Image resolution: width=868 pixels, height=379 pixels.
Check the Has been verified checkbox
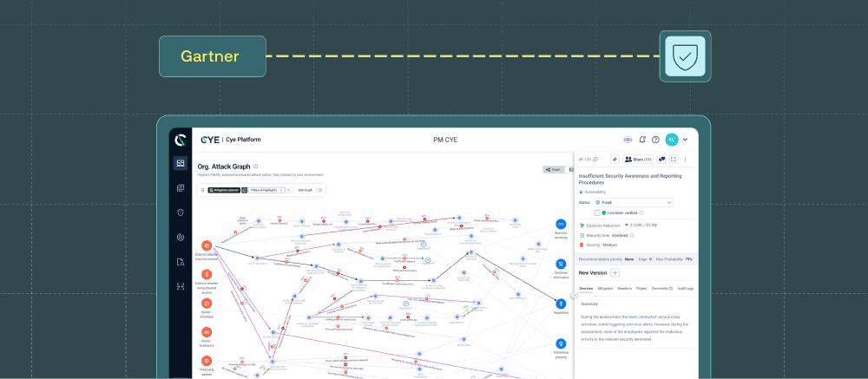[597, 212]
